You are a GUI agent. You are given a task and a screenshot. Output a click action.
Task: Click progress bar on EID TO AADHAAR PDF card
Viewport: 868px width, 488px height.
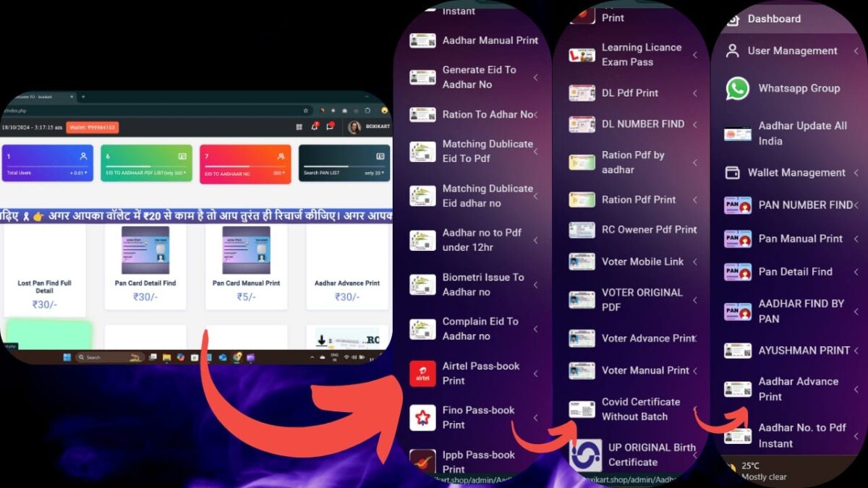[x=146, y=166]
